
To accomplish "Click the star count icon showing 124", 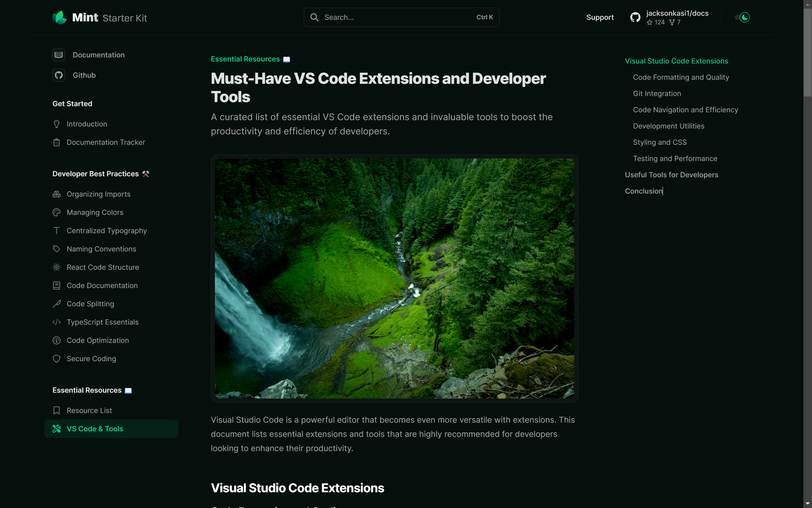I will (x=650, y=23).
